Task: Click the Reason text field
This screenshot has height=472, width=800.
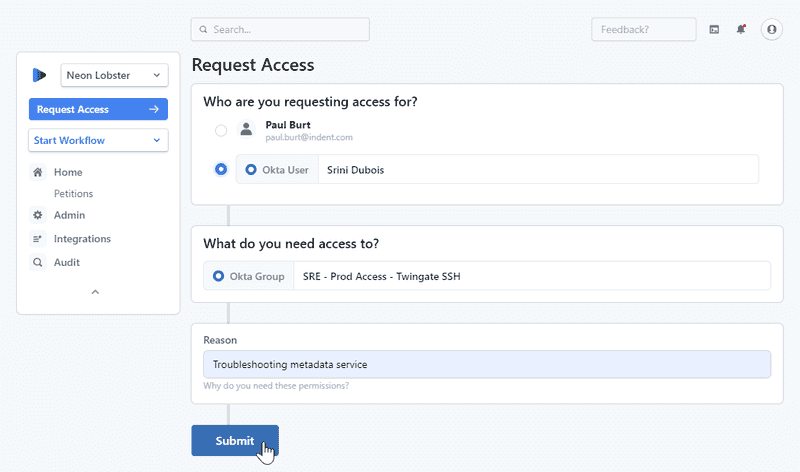Action: point(487,364)
